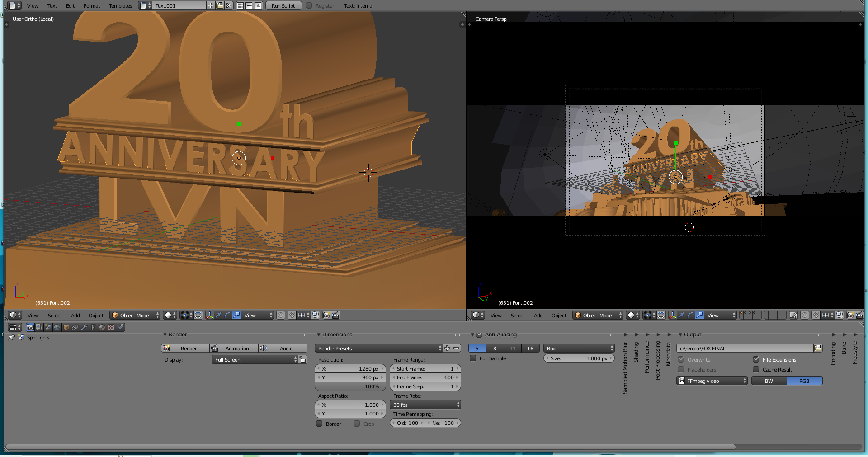This screenshot has height=457, width=868.
Task: Enable the Full Sample checkbox
Action: coord(473,358)
